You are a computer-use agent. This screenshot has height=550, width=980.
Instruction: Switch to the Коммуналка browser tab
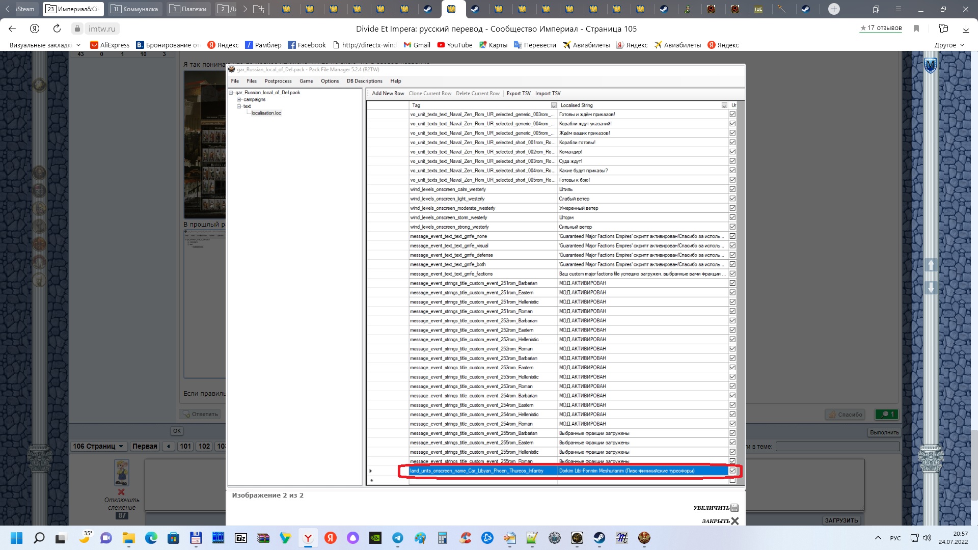(135, 9)
